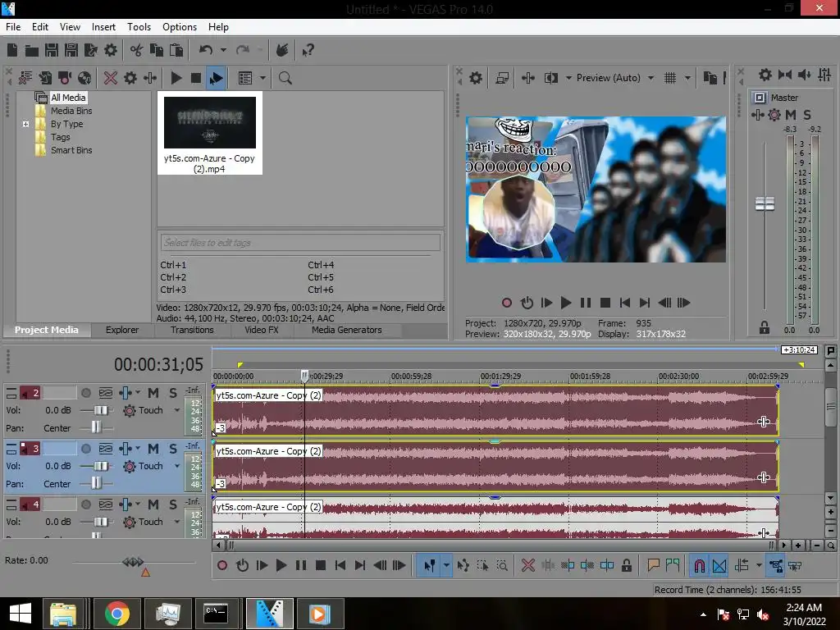Mute audio track 4
Screen dimensions: 840x630
153,504
